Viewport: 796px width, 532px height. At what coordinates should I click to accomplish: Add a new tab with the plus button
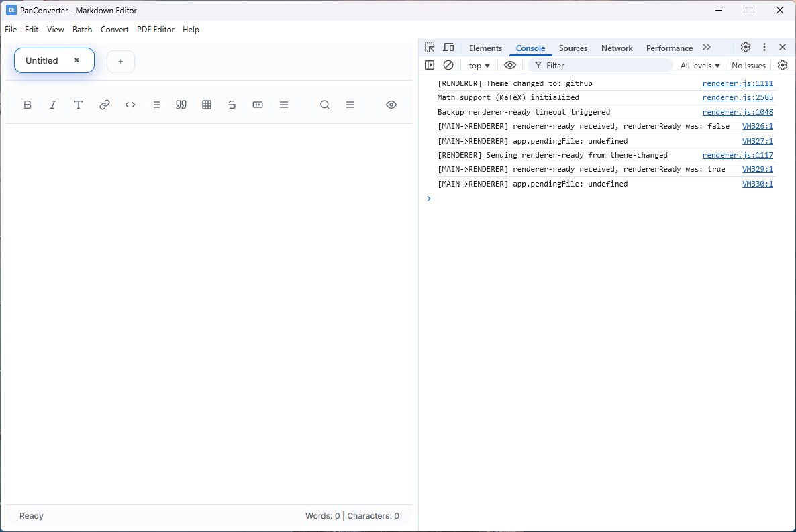tap(121, 62)
